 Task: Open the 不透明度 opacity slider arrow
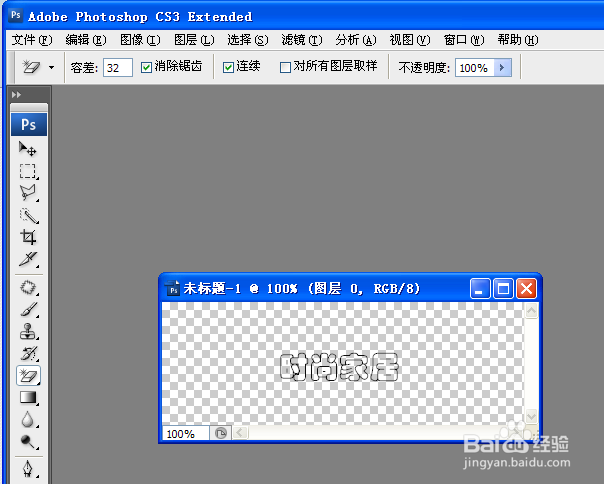pyautogui.click(x=502, y=68)
